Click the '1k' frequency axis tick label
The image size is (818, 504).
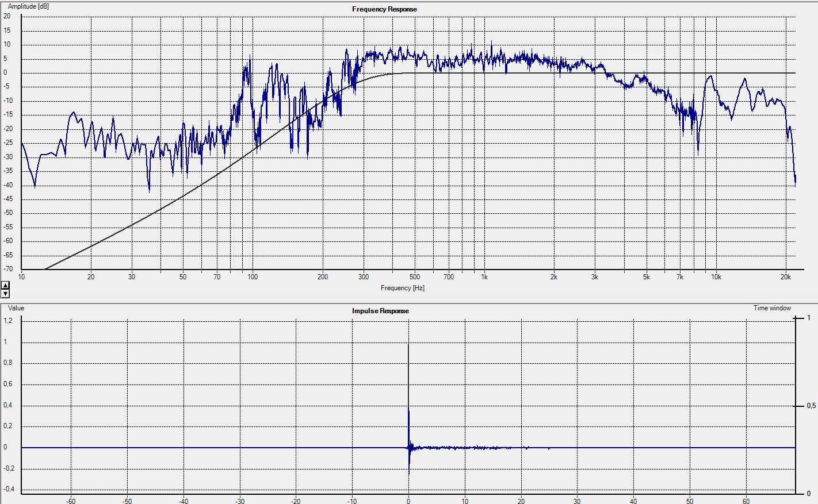[x=484, y=277]
